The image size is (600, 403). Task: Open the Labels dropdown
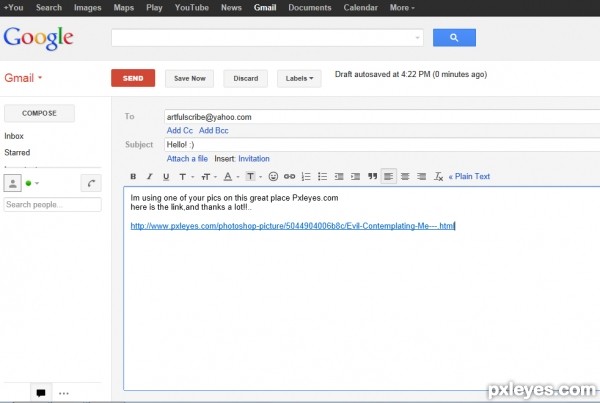pyautogui.click(x=299, y=78)
